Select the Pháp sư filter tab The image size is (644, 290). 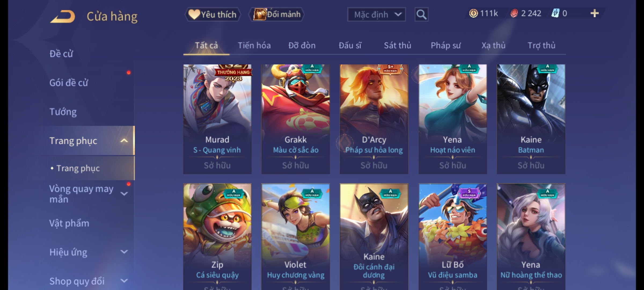coord(445,45)
